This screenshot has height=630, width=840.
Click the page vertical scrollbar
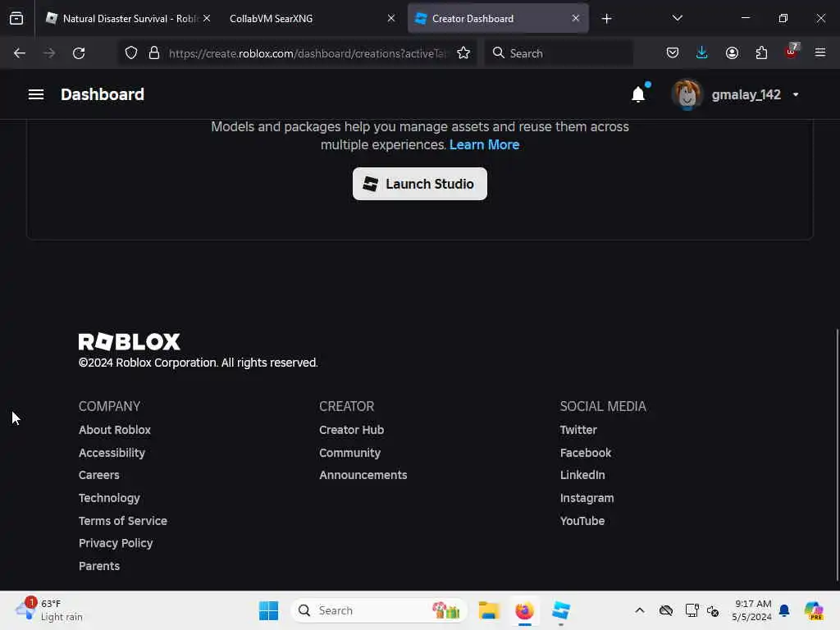(x=836, y=455)
